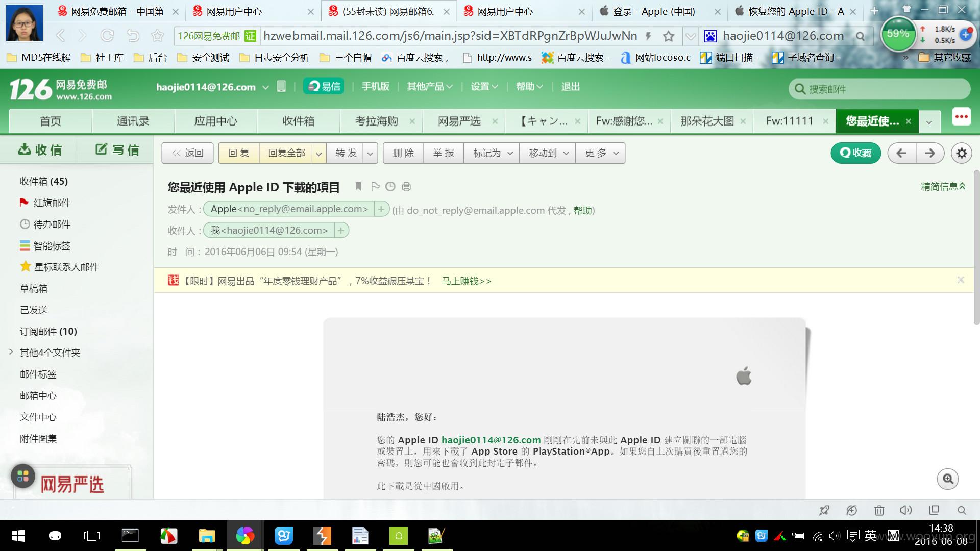980x551 pixels.
Task: Click the star icon inside address bar
Action: [669, 36]
